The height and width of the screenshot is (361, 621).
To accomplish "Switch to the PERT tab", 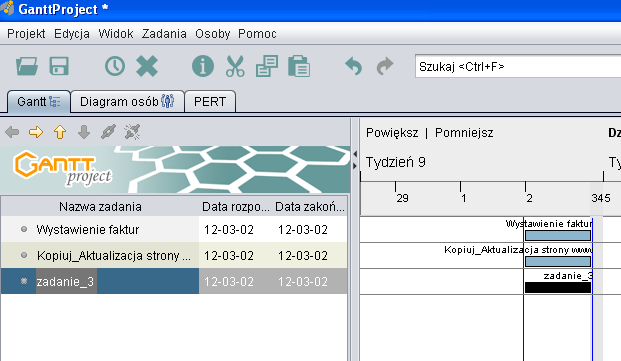I will click(210, 102).
